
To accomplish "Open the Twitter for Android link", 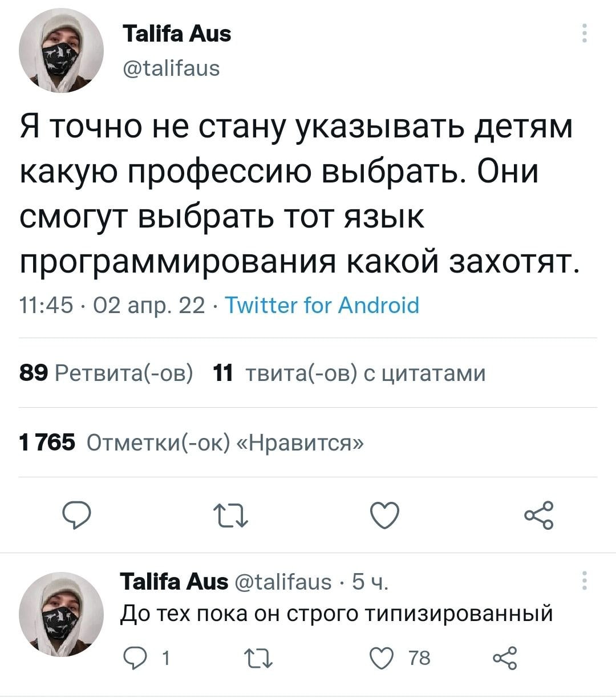I will tap(322, 306).
